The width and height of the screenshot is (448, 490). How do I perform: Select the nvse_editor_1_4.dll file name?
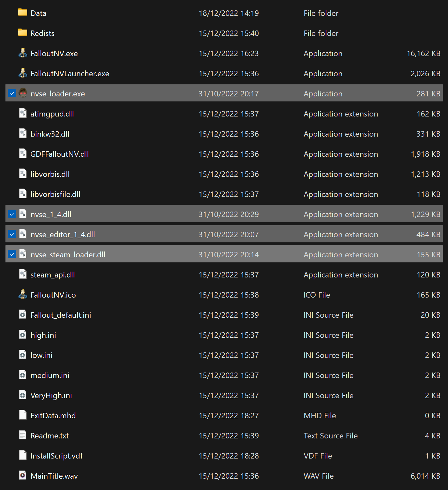(63, 235)
